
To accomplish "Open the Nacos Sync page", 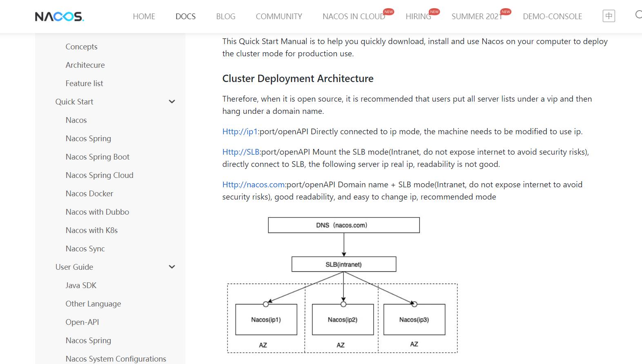I will tap(85, 249).
